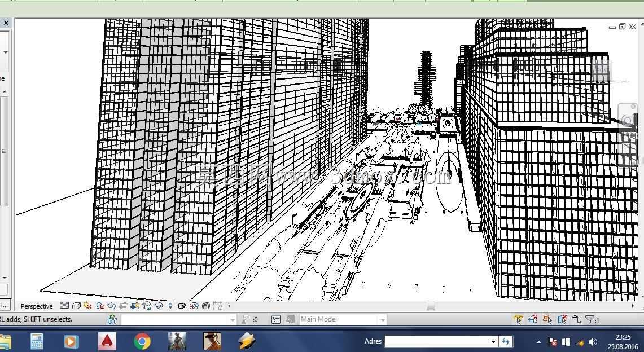Click the left panel scroll down arrow
Image resolution: width=644 pixels, height=352 pixels.
coord(5,278)
